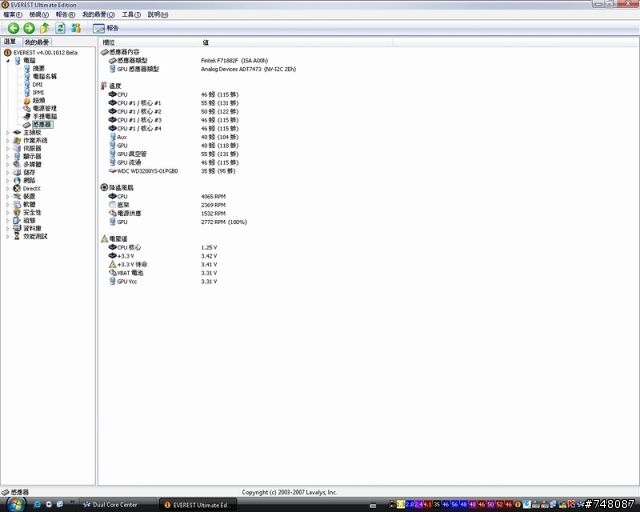The width and height of the screenshot is (640, 512).
Task: Click the Refresh toolbar icon
Action: coord(60,28)
